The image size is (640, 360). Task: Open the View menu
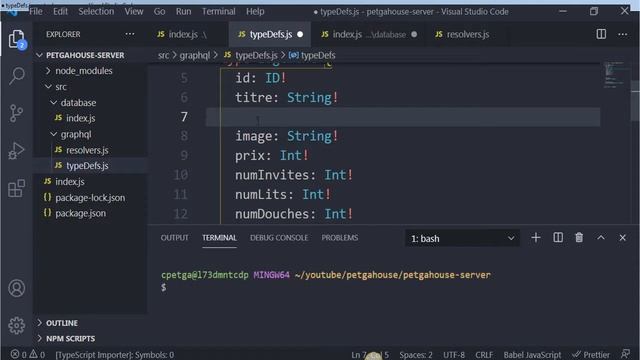point(134,11)
